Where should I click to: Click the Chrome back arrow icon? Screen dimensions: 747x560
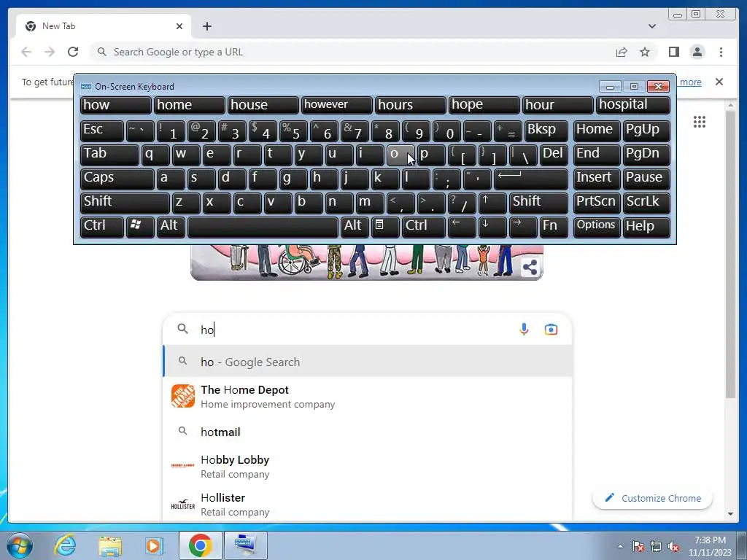[x=26, y=52]
